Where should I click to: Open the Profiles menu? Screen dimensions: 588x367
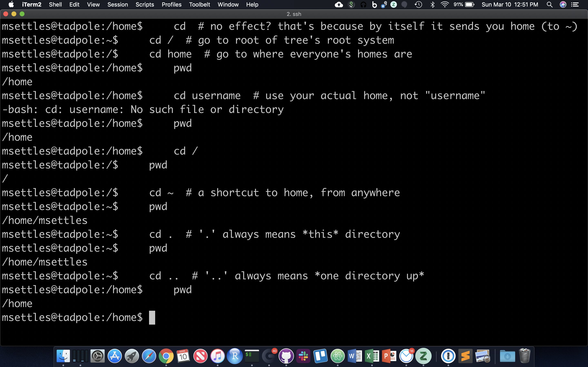click(171, 4)
